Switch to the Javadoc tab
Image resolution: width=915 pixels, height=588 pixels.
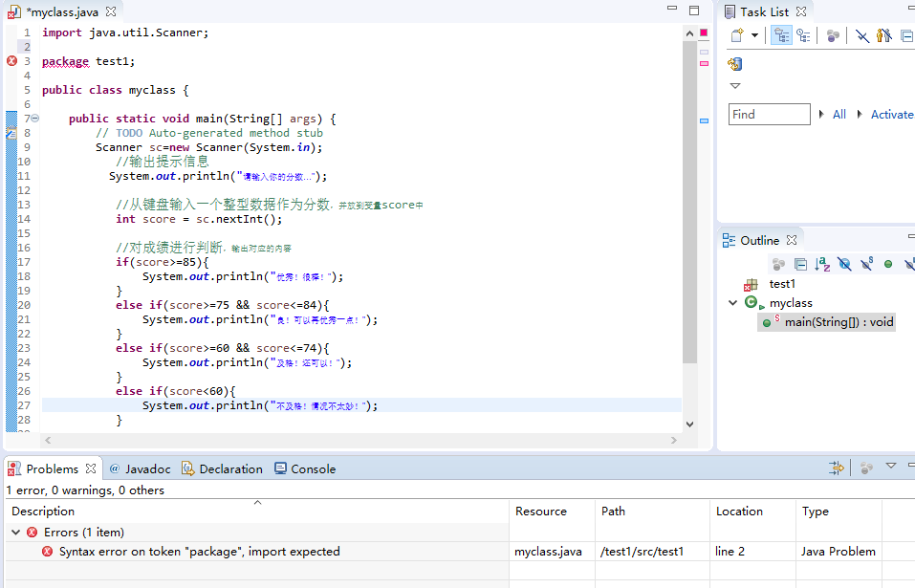[140, 469]
